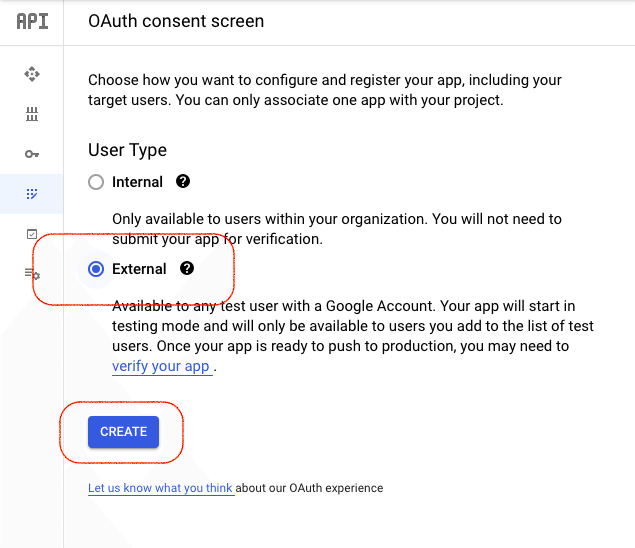Open Domain verification checkbox icon in sidebar
Screen dimensions: 635x548
(32, 233)
